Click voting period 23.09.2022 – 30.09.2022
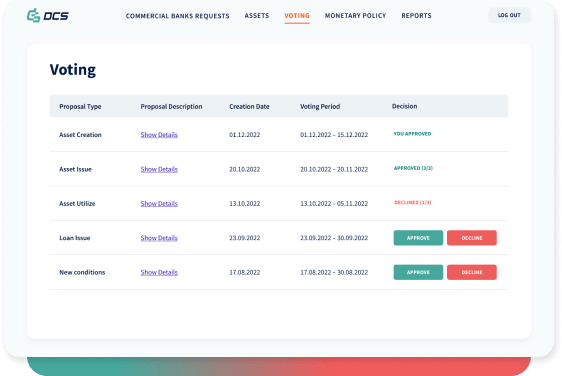This screenshot has width=562, height=376. tap(334, 238)
